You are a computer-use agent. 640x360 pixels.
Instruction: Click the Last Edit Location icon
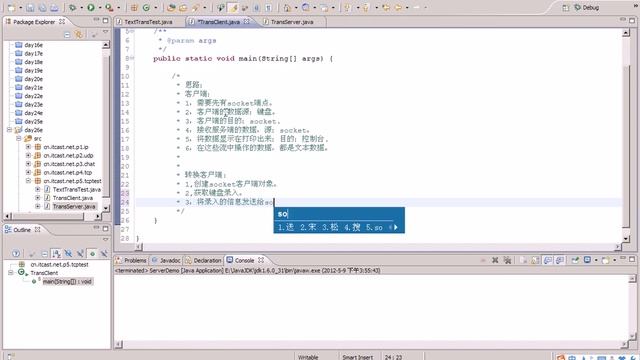point(386,7)
